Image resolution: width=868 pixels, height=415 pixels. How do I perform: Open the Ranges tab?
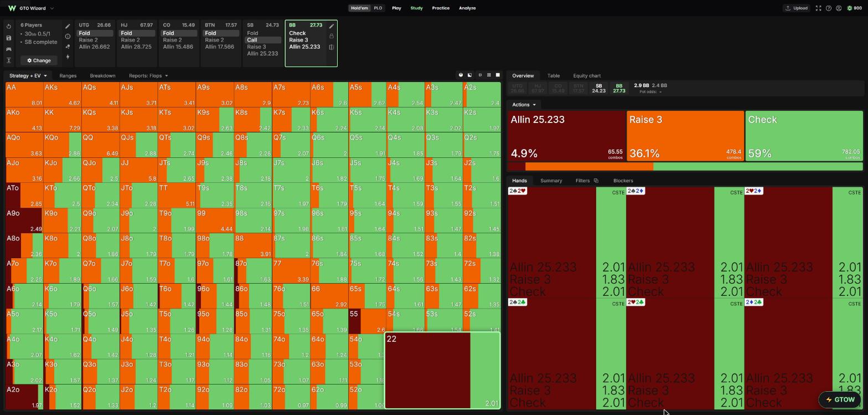coord(68,76)
